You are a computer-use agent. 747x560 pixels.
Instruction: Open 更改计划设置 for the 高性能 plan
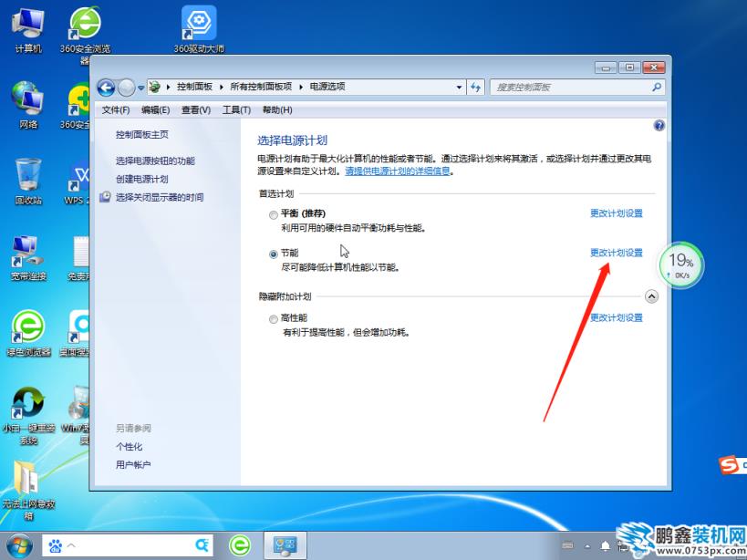[616, 317]
